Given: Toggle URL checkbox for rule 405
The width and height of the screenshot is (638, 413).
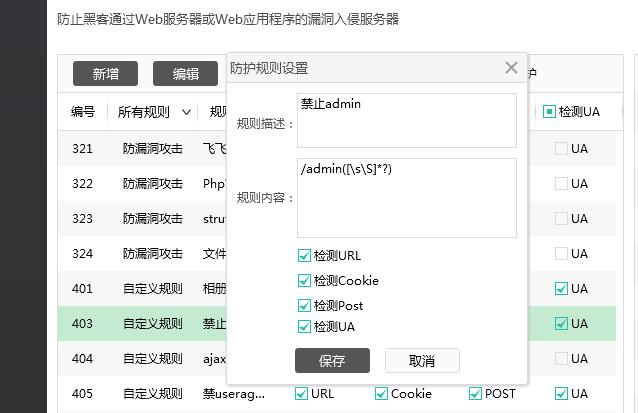Looking at the screenshot, I should (x=302, y=394).
